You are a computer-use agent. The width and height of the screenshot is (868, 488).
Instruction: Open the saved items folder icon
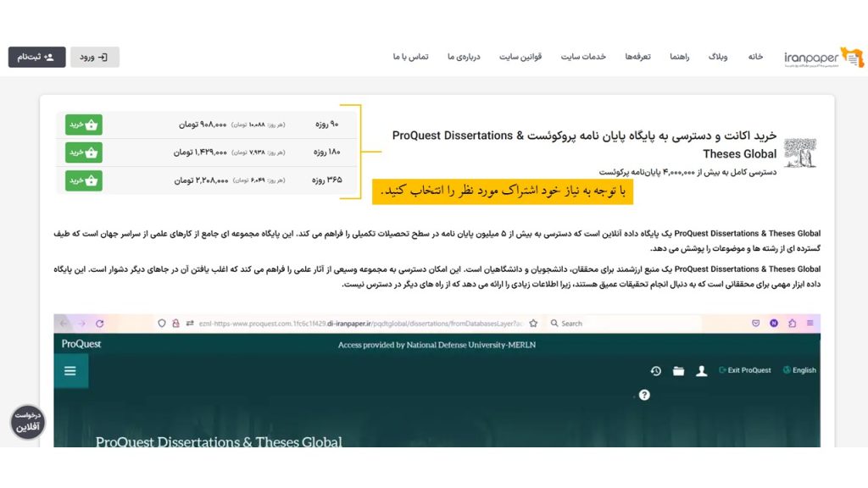pyautogui.click(x=678, y=371)
